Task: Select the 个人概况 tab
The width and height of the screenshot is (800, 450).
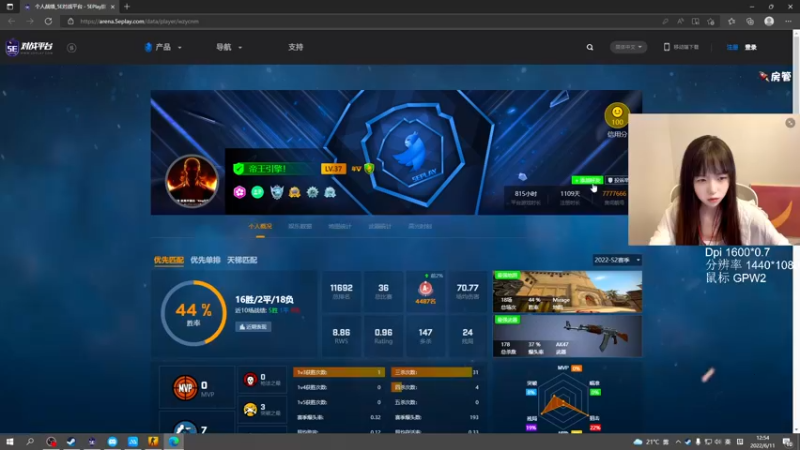Action: point(260,227)
